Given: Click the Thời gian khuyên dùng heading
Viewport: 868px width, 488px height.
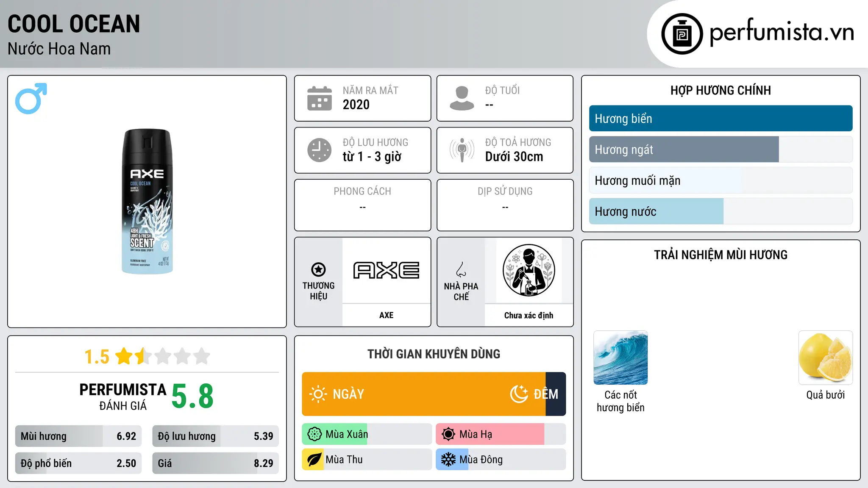Looking at the screenshot, I should point(434,354).
